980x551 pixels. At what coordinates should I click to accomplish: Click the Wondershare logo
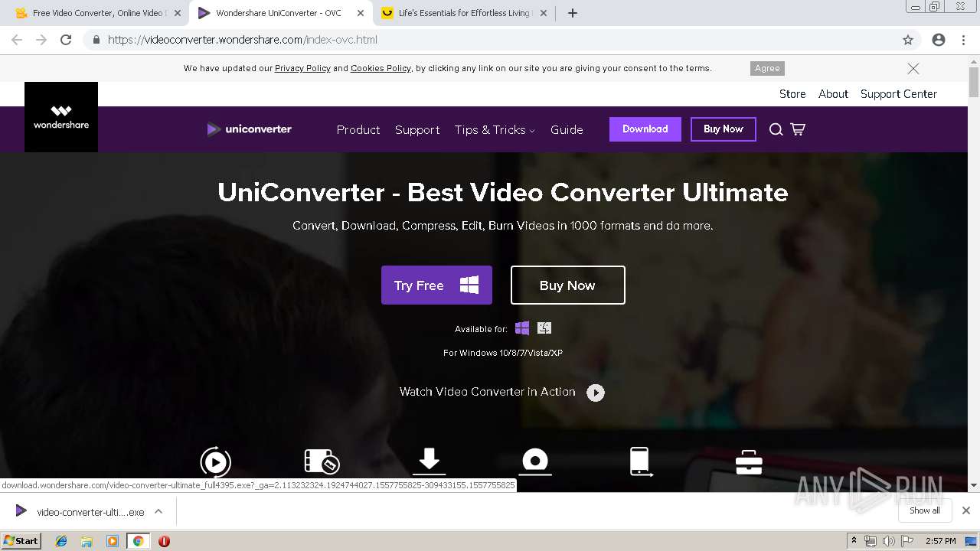click(x=61, y=117)
